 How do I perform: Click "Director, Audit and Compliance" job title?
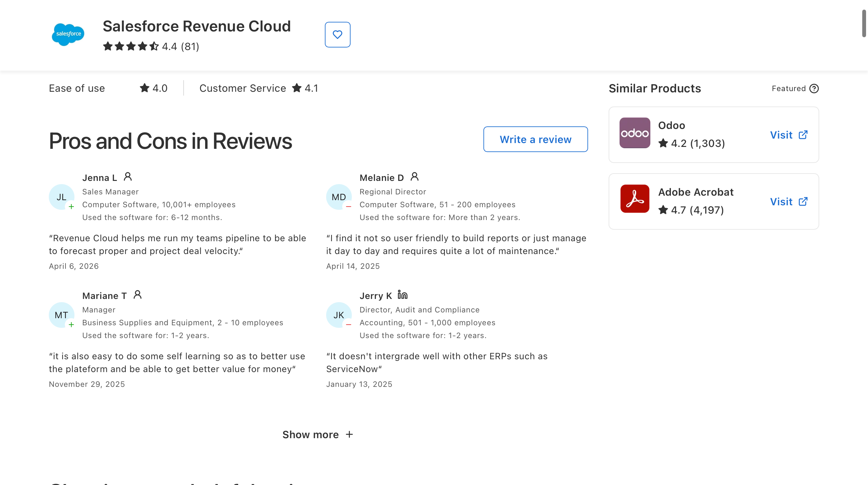pyautogui.click(x=420, y=310)
